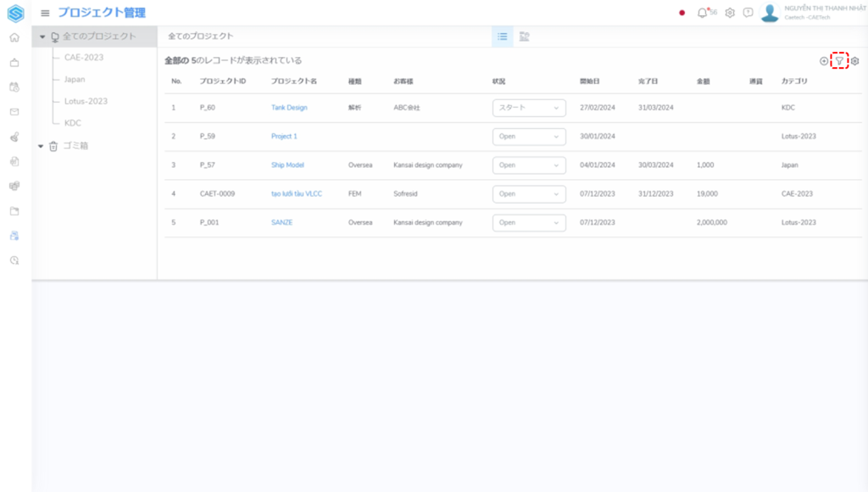The width and height of the screenshot is (868, 492).
Task: Collapse the ゴミ箱 tree node
Action: coord(42,146)
